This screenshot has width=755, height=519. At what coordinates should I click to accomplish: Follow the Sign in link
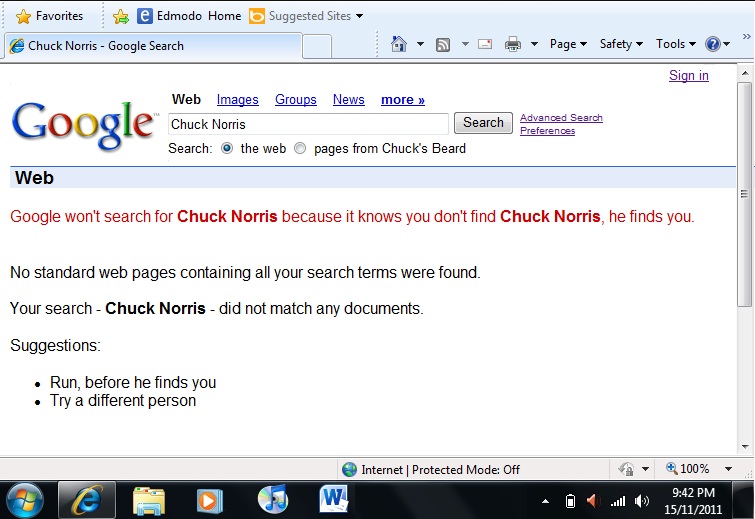tap(688, 76)
